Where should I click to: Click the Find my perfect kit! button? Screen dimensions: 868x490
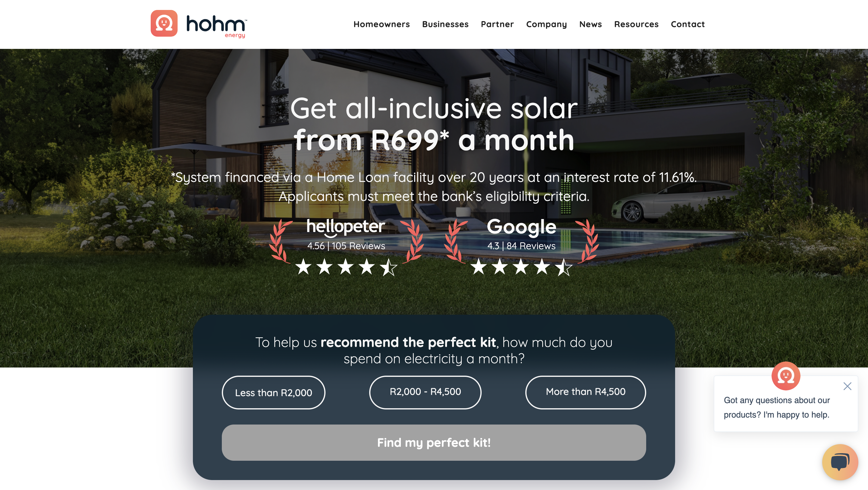pyautogui.click(x=434, y=442)
